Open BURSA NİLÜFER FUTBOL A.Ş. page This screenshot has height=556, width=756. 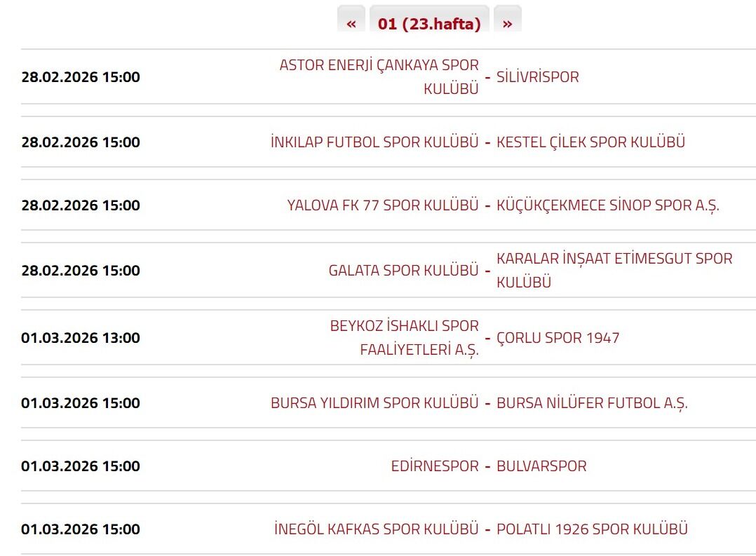[592, 403]
